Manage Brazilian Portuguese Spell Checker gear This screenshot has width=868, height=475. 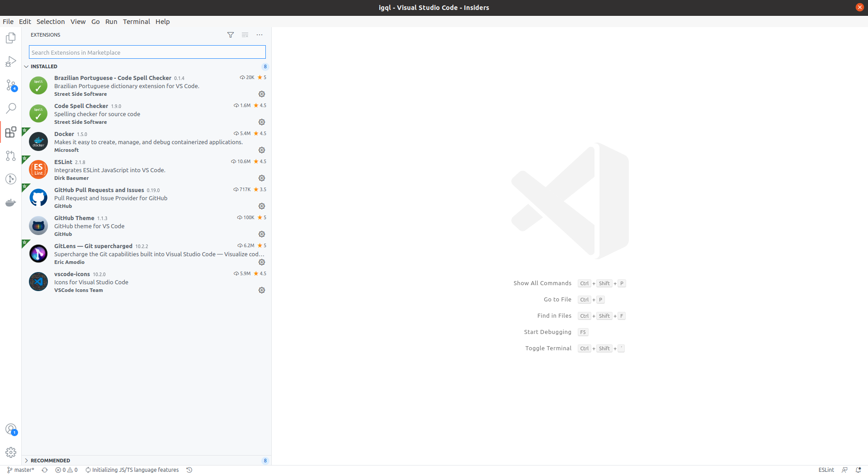click(x=262, y=94)
